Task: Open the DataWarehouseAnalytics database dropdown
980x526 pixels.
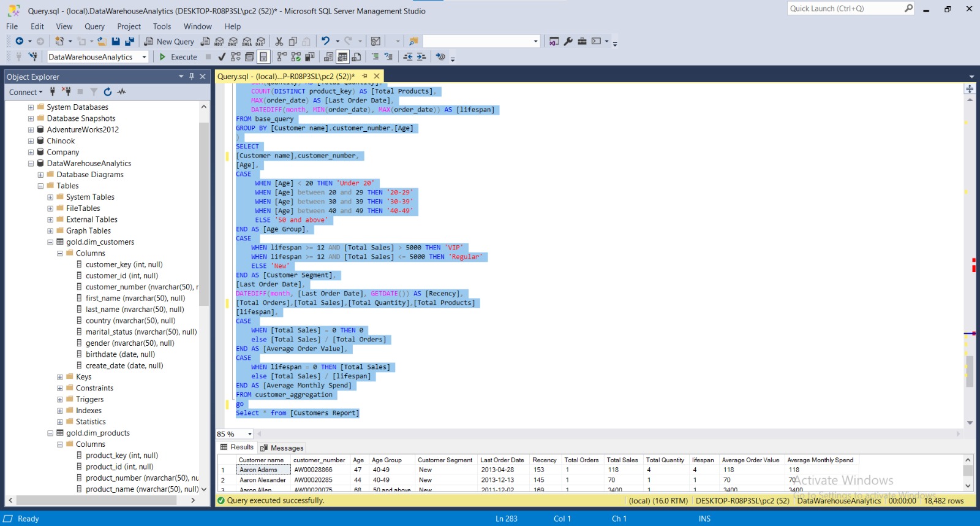Action: tap(145, 57)
